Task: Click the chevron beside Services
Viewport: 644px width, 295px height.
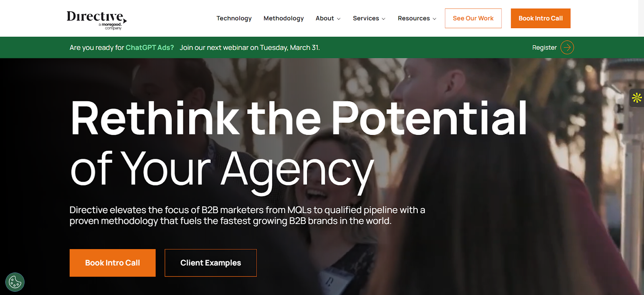Action: (x=384, y=19)
